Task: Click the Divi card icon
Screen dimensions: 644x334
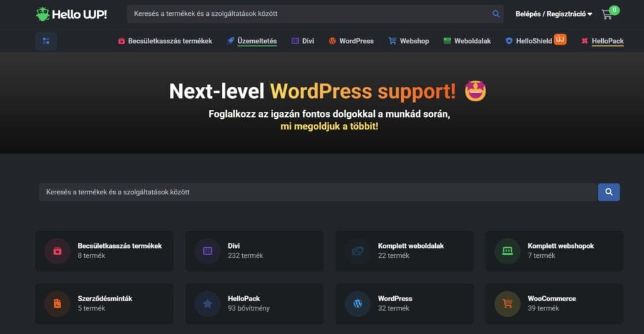Action: pyautogui.click(x=208, y=251)
